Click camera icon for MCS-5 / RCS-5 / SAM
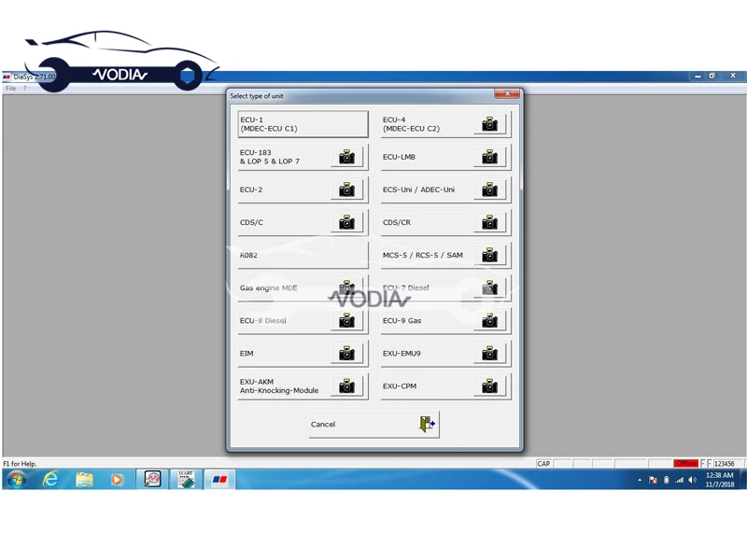747x560 pixels. tap(489, 255)
